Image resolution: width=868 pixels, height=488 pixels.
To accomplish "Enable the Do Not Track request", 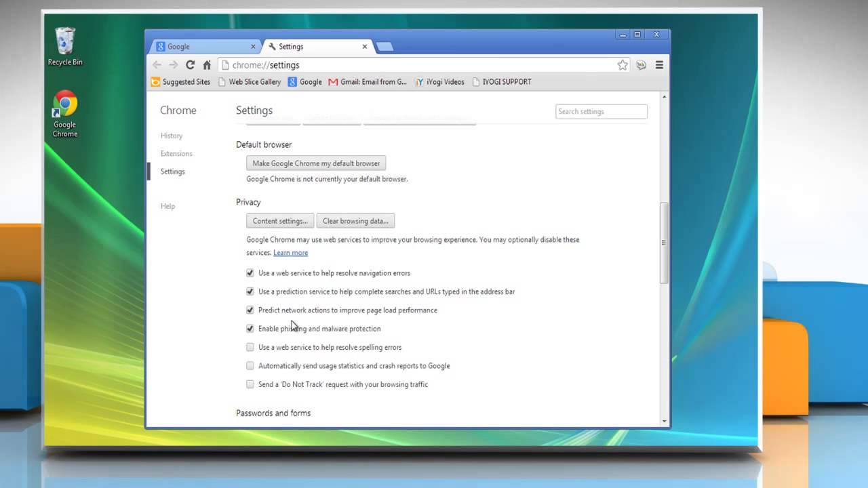I will [250, 384].
